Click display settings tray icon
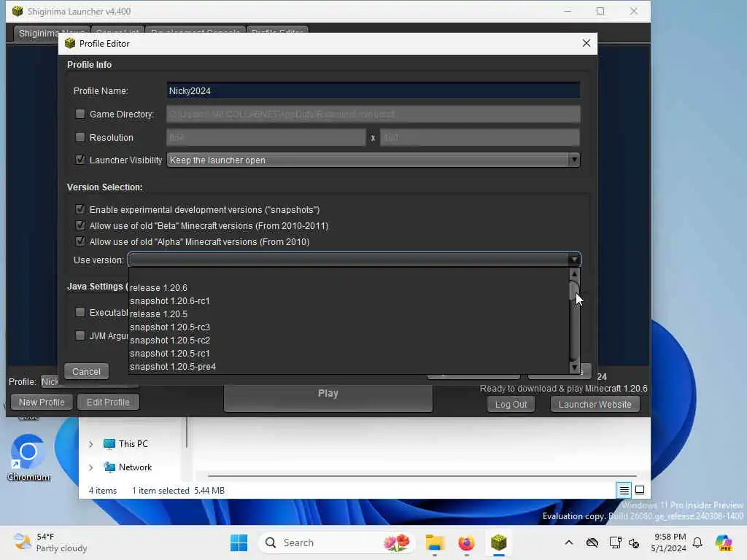The height and width of the screenshot is (560, 747). (615, 542)
